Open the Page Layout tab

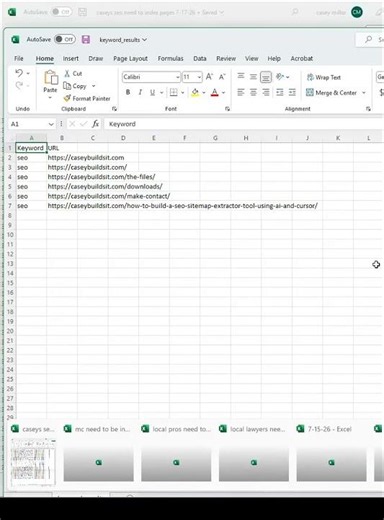pyautogui.click(x=130, y=58)
